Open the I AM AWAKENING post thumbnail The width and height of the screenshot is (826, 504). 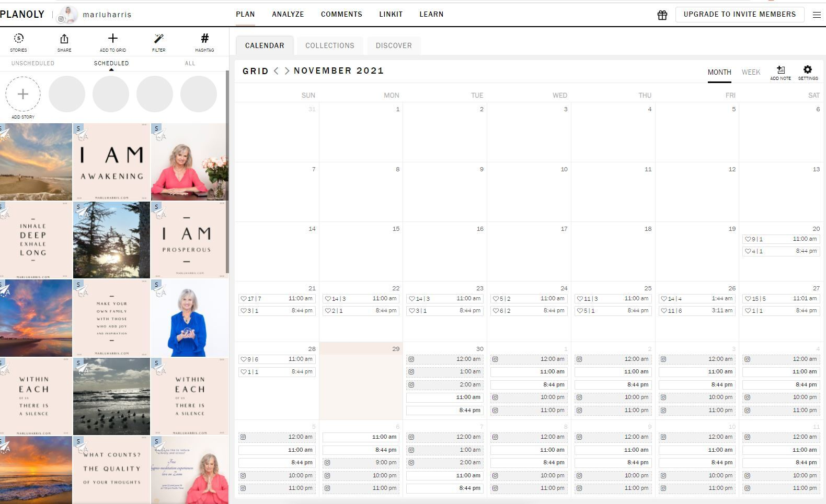click(x=111, y=162)
